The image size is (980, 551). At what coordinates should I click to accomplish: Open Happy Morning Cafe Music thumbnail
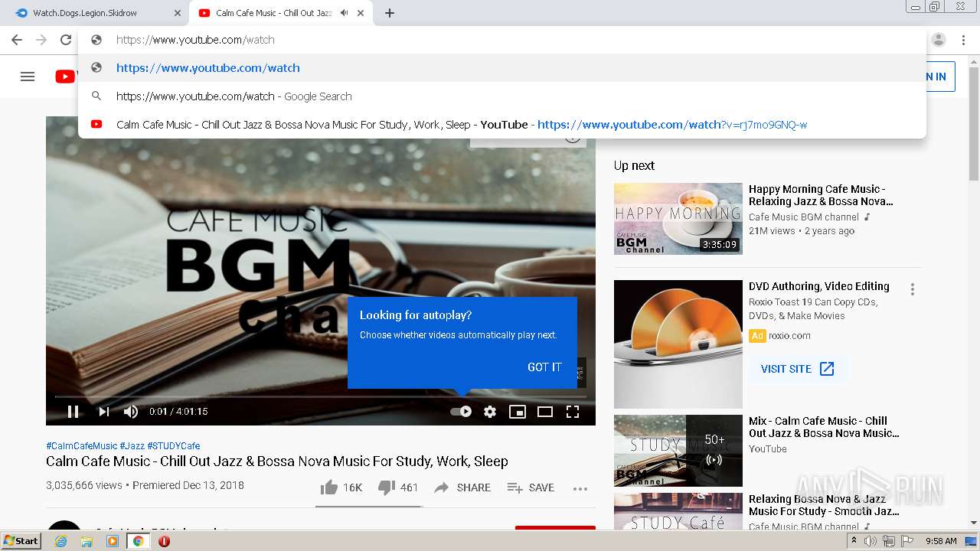(678, 219)
